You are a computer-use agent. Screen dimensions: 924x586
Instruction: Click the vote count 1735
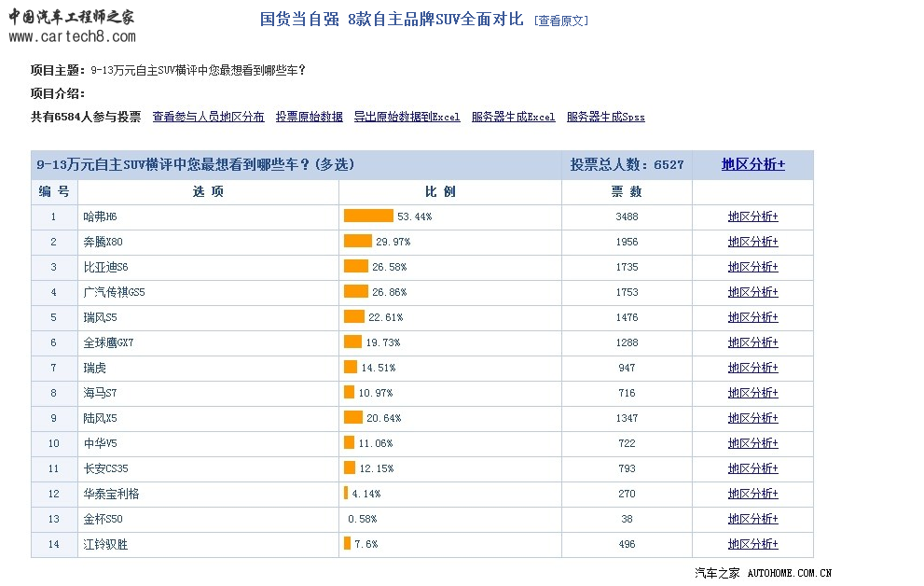click(x=627, y=267)
